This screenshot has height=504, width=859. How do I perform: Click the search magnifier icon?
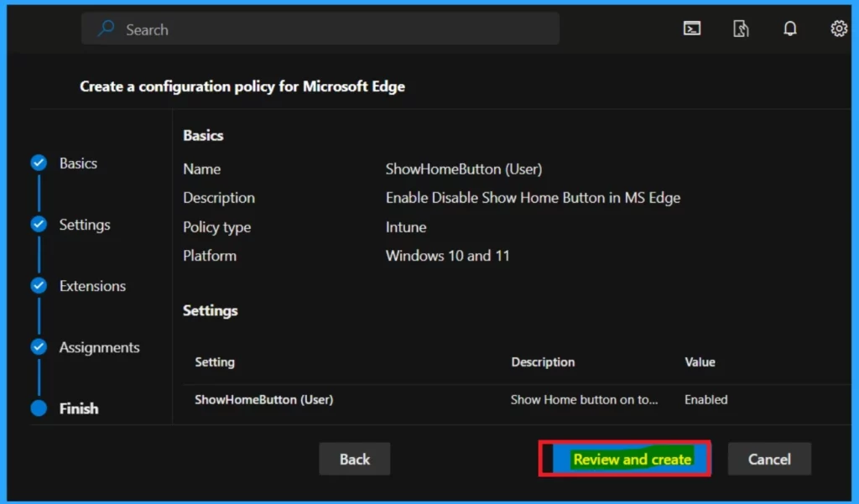tap(106, 29)
